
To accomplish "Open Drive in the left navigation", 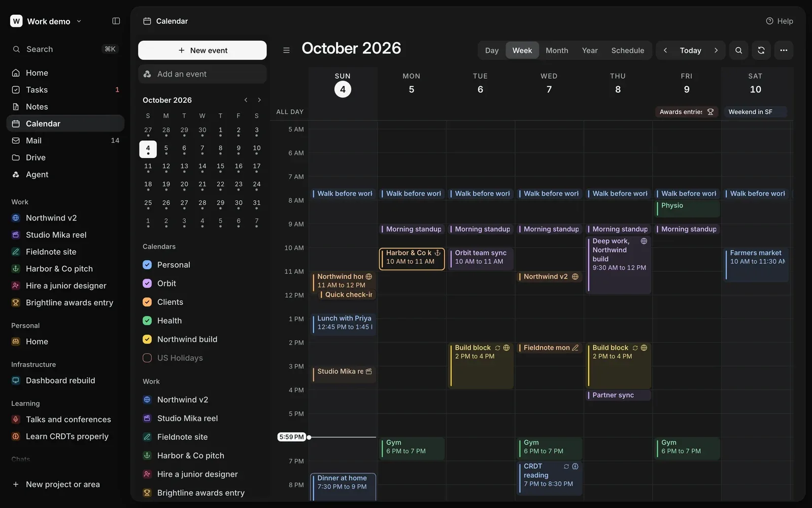I will pos(65,157).
